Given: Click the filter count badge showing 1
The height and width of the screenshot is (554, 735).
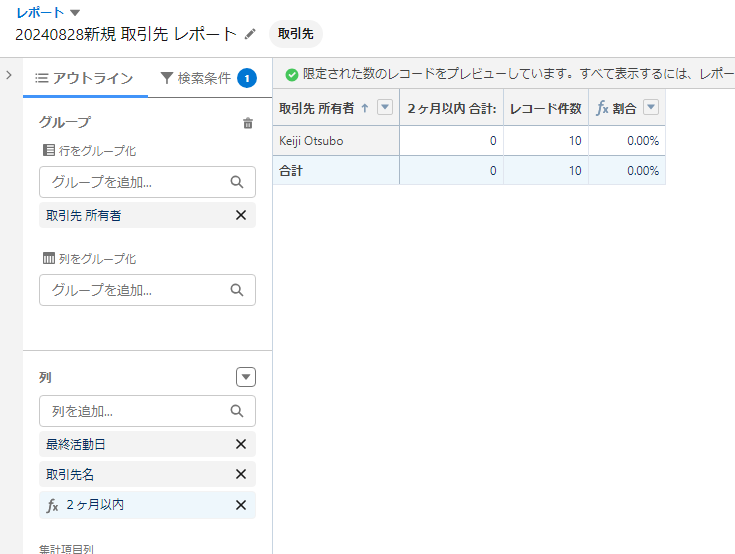Looking at the screenshot, I should pyautogui.click(x=247, y=78).
